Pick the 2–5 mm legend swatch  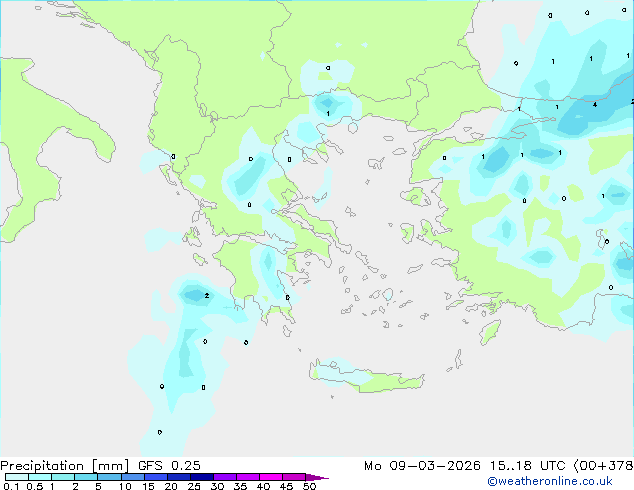click(x=86, y=477)
